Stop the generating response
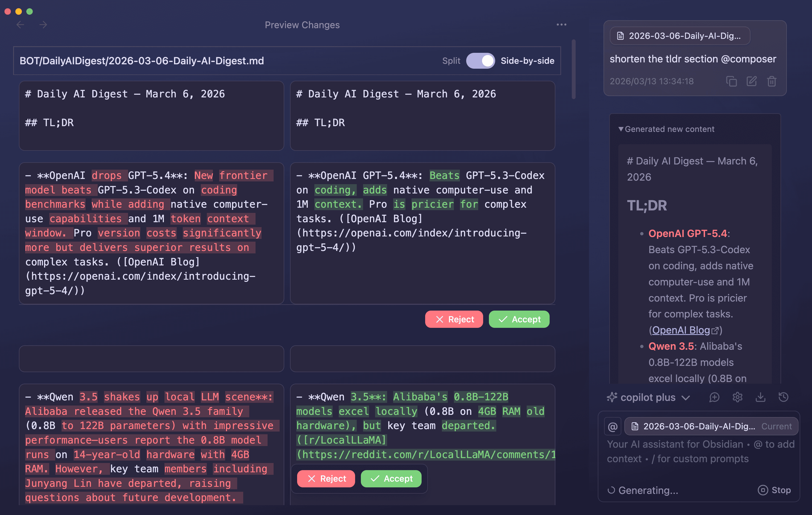This screenshot has height=515, width=812. [x=775, y=490]
